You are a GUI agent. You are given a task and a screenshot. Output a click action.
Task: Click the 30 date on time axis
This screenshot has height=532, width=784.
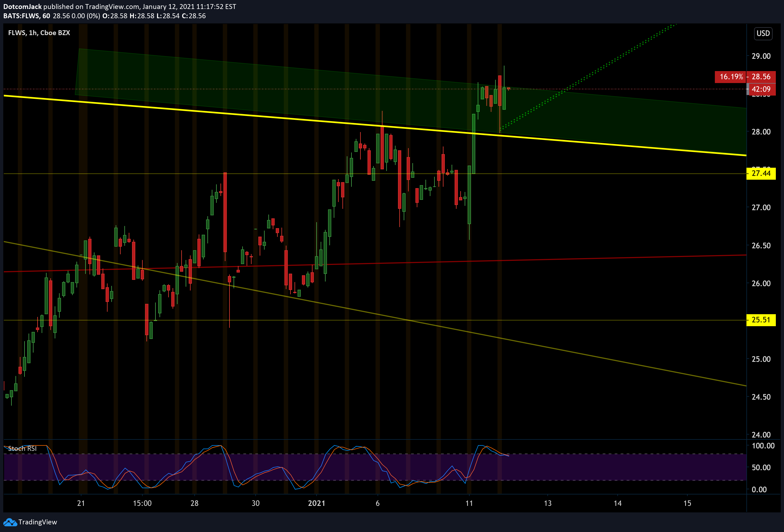(256, 503)
